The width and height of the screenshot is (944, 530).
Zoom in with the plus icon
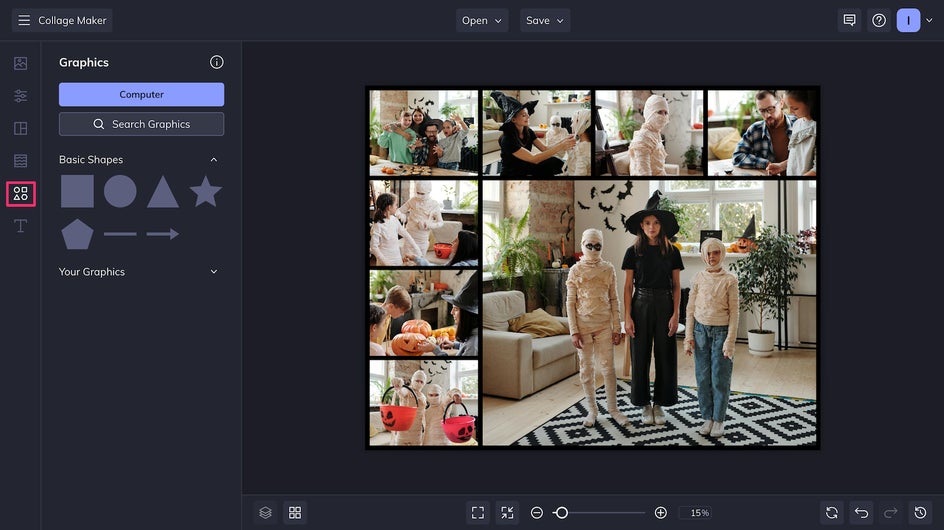pyautogui.click(x=660, y=513)
